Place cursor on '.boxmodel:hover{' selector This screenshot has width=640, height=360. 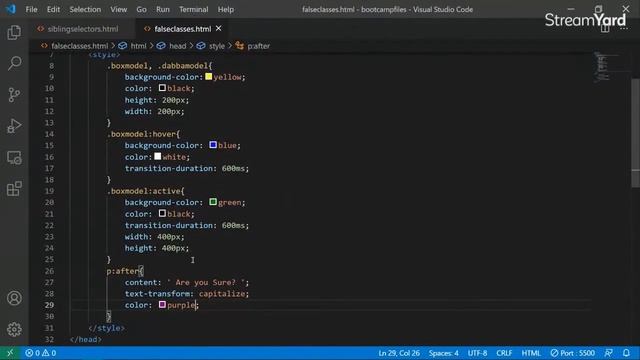coord(143,134)
